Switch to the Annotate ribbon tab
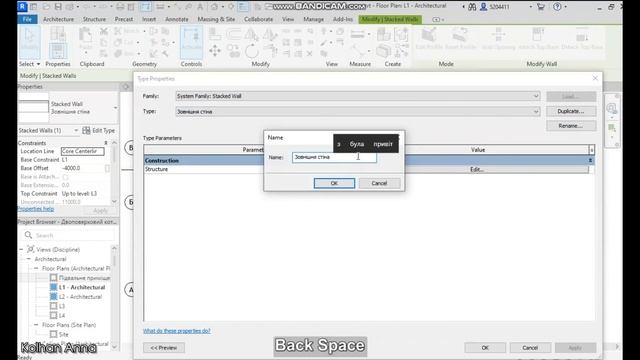Image resolution: width=640 pixels, height=360 pixels. tap(176, 19)
